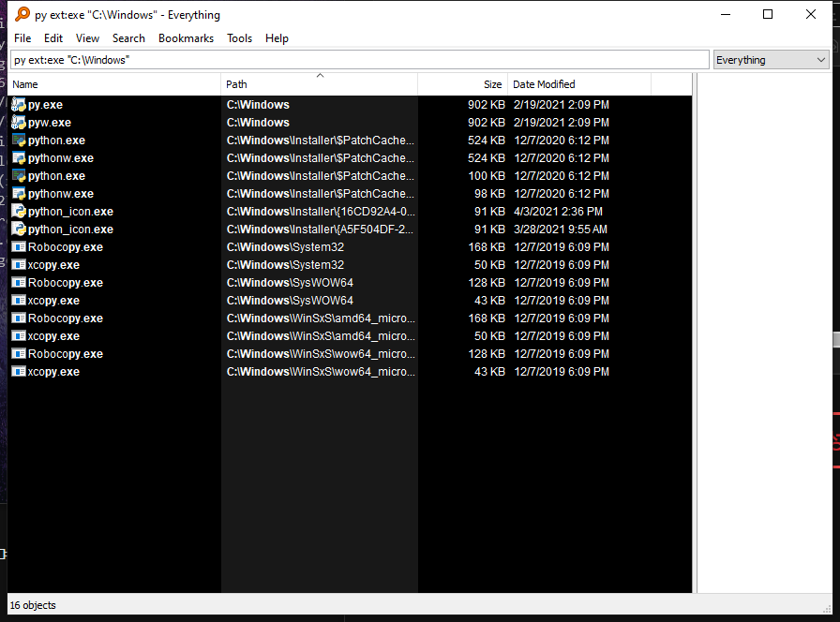Open the Edit menu
This screenshot has width=840, height=622.
(53, 38)
